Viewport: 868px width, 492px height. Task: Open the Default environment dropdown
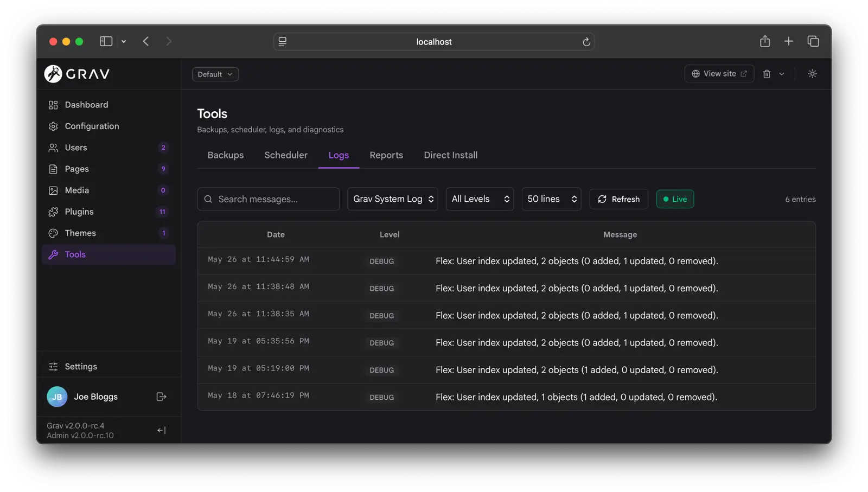(x=215, y=74)
